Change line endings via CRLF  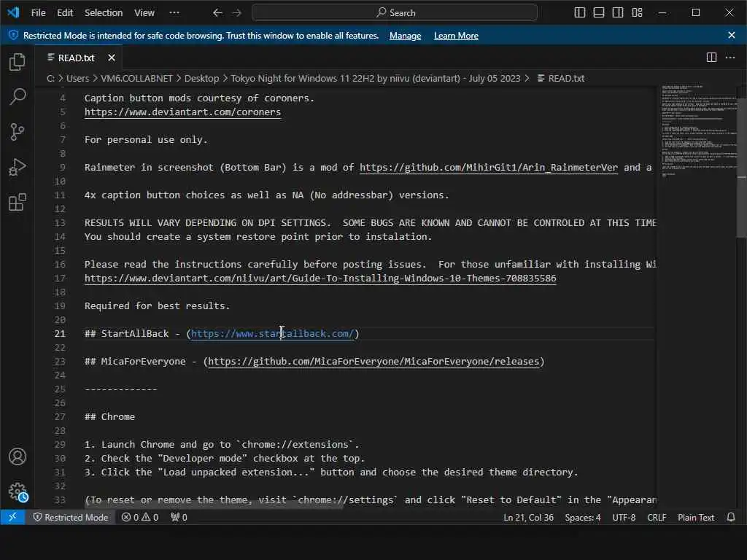pyautogui.click(x=657, y=517)
